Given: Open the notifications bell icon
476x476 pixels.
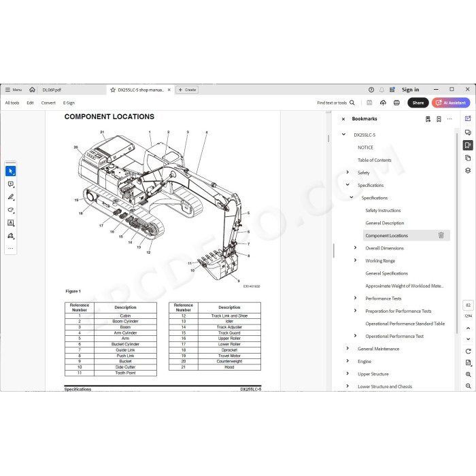Looking at the screenshot, I should [381, 90].
